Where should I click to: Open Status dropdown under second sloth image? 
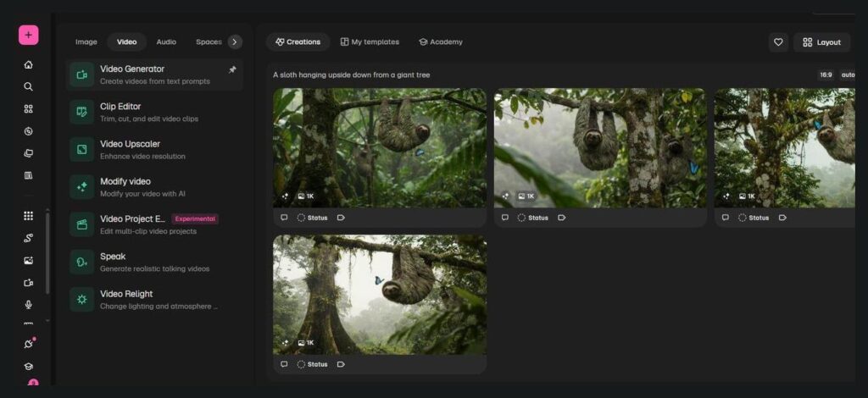click(x=532, y=218)
